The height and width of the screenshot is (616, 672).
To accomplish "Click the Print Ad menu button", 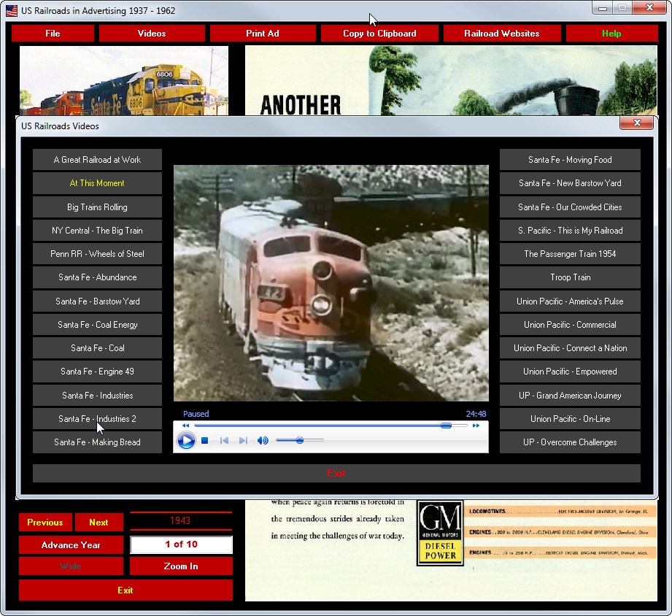I will pyautogui.click(x=263, y=34).
